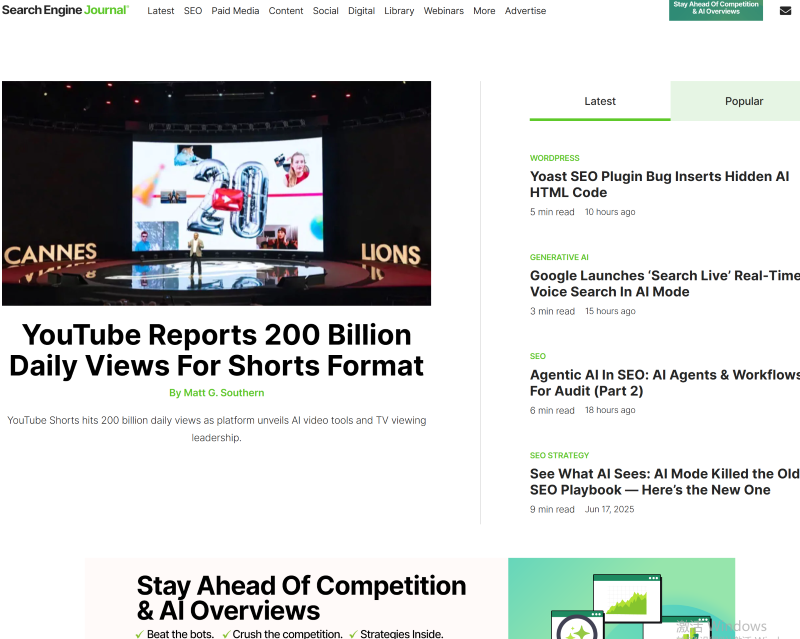Open the SEO category label above Agentic AI
The width and height of the screenshot is (800, 639).
coord(538,356)
